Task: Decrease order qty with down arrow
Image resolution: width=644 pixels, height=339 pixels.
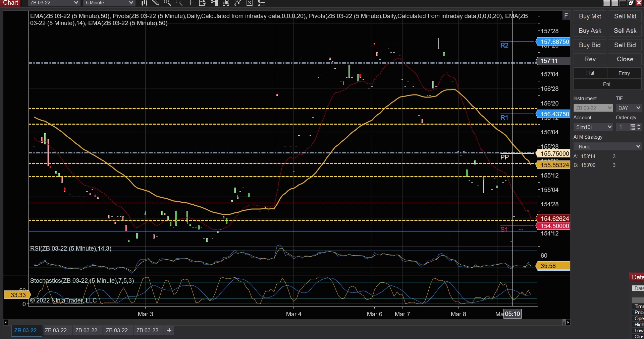Action: pyautogui.click(x=639, y=129)
